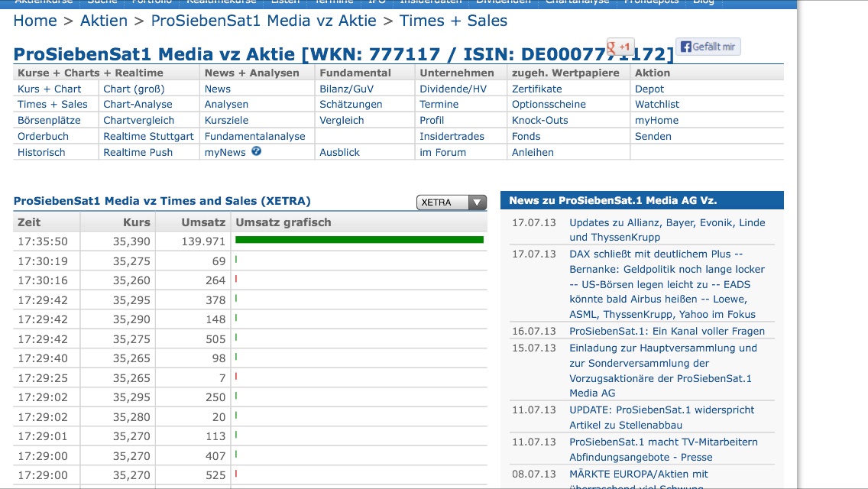Open Börsenplätze link

tap(49, 120)
